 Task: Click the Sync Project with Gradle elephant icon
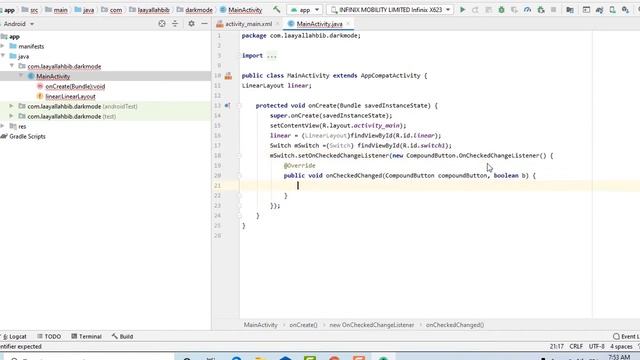tap(599, 9)
